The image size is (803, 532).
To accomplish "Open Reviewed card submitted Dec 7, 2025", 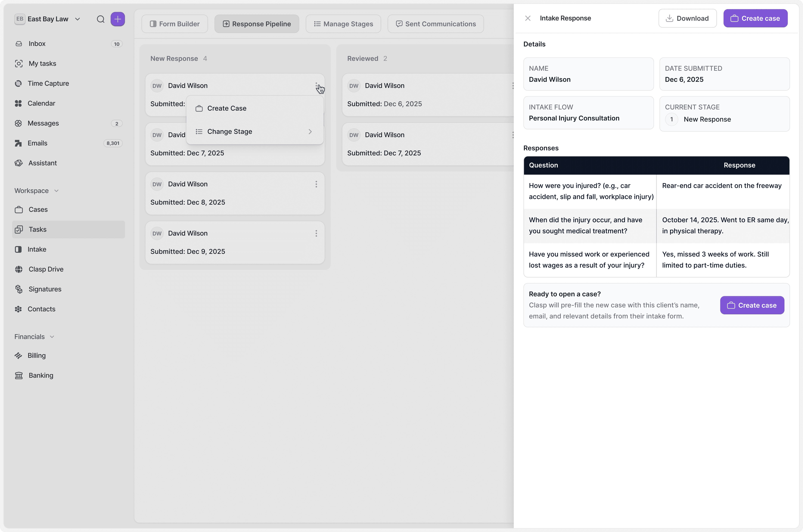I will (x=428, y=144).
